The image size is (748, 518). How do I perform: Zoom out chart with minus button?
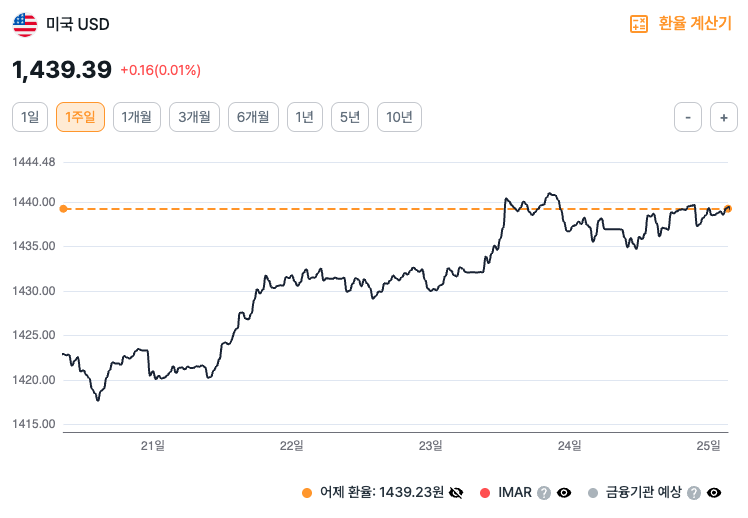[x=688, y=117]
